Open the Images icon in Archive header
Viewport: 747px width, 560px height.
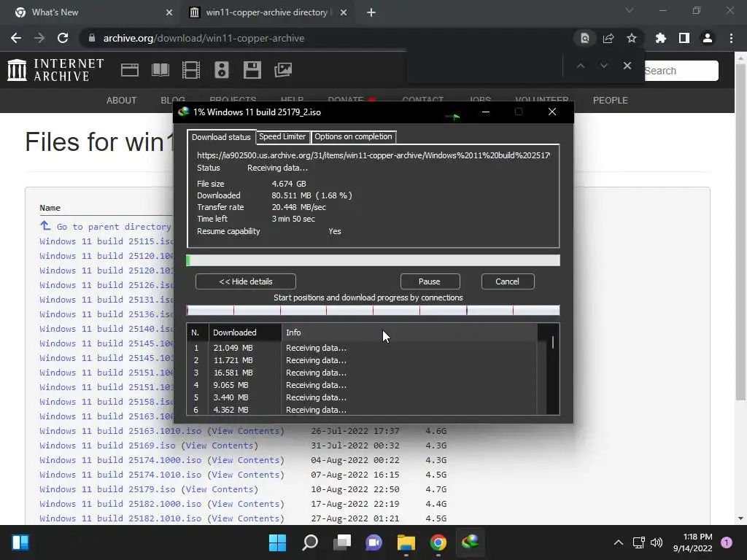[x=283, y=70]
